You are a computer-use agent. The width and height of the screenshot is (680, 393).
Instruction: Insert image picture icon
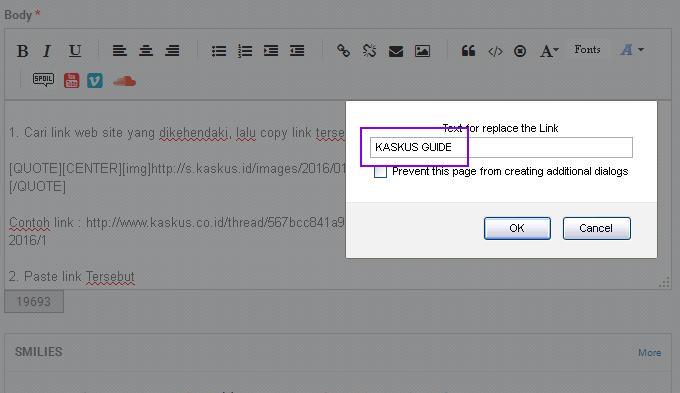click(422, 51)
